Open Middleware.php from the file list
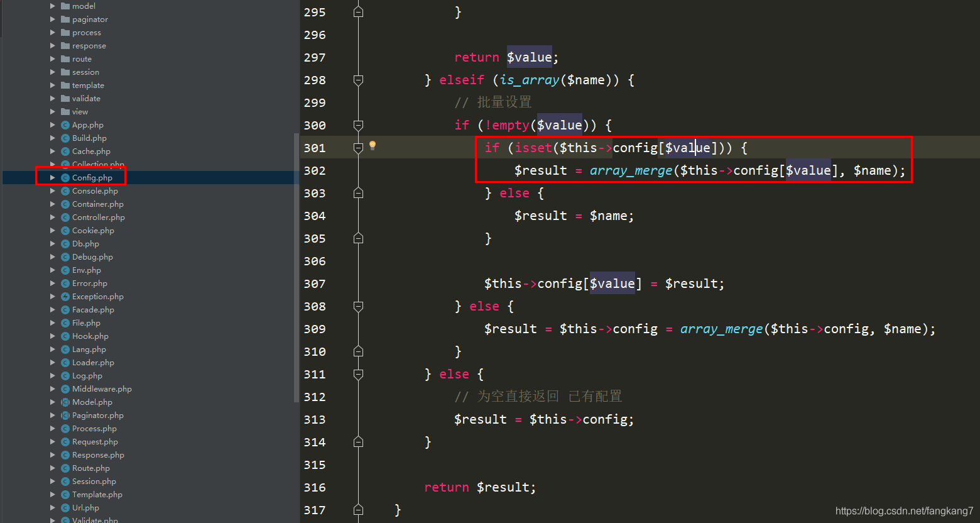Viewport: 980px width, 523px height. (102, 389)
